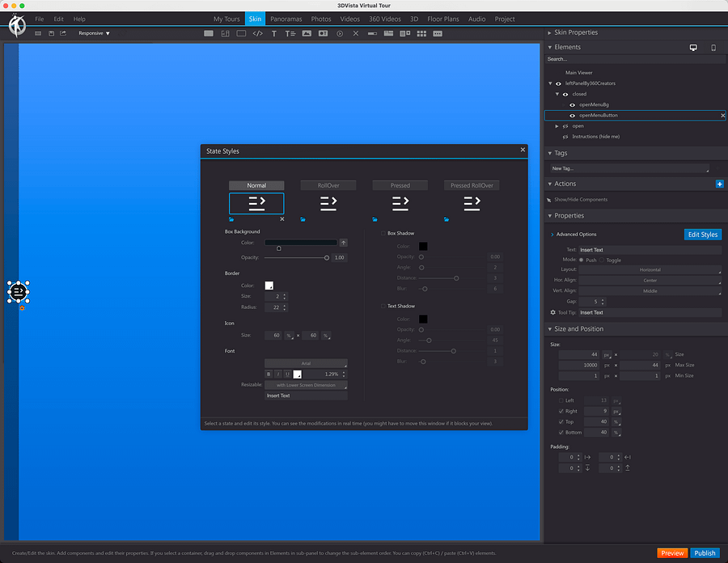This screenshot has width=728, height=563.
Task: Open Resizable with Lower Screen Dimension dropdown
Action: (x=306, y=385)
